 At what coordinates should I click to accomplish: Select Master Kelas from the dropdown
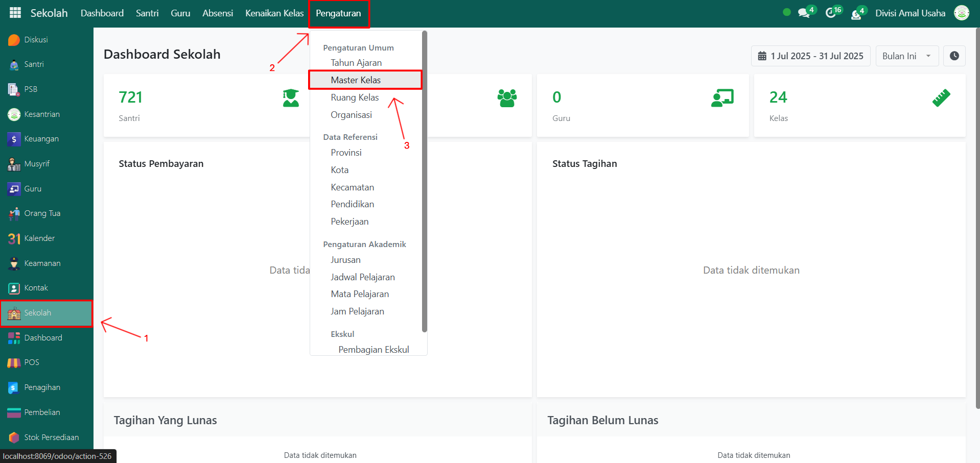[356, 80]
